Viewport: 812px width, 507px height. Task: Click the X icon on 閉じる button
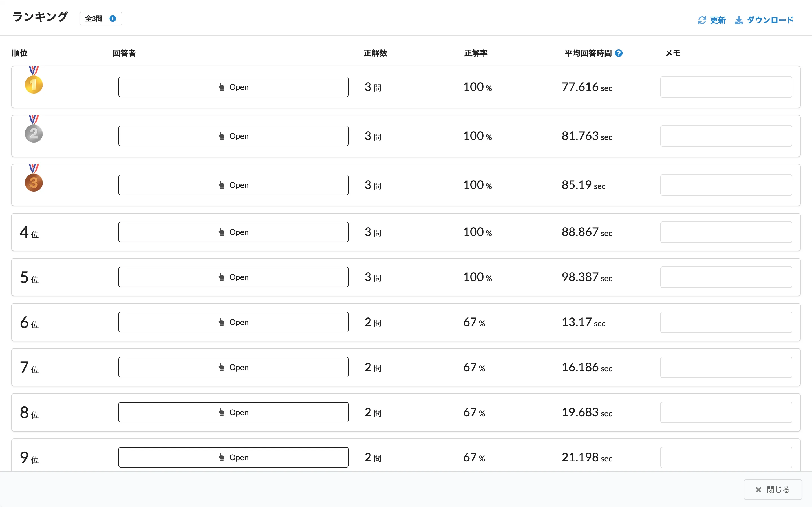point(758,490)
